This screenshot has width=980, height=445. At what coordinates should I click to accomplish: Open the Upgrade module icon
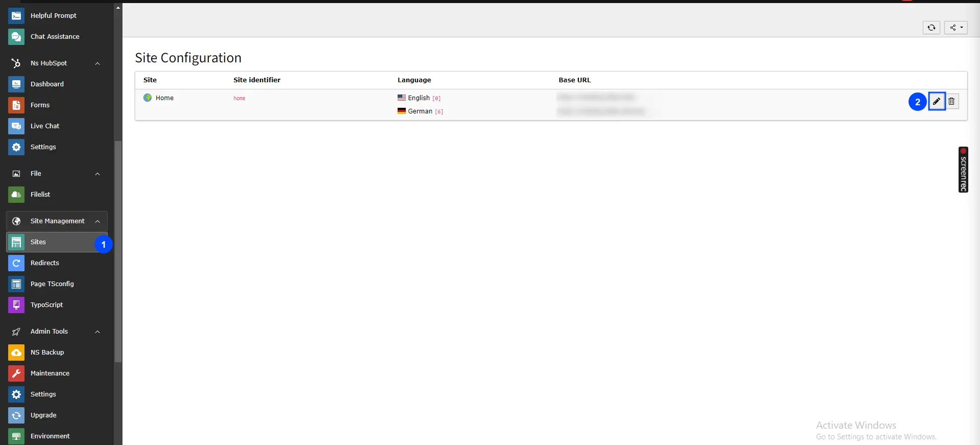[16, 415]
